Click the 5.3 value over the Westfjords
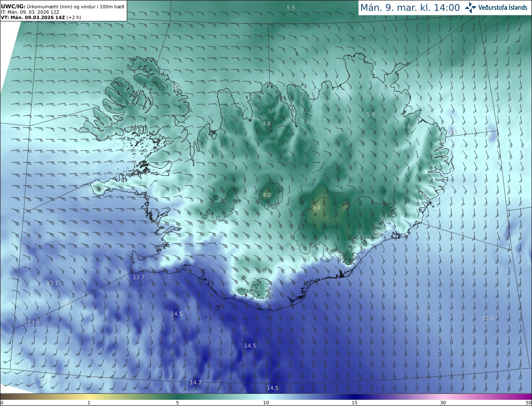Image resolution: width=532 pixels, height=406 pixels. 127,103
